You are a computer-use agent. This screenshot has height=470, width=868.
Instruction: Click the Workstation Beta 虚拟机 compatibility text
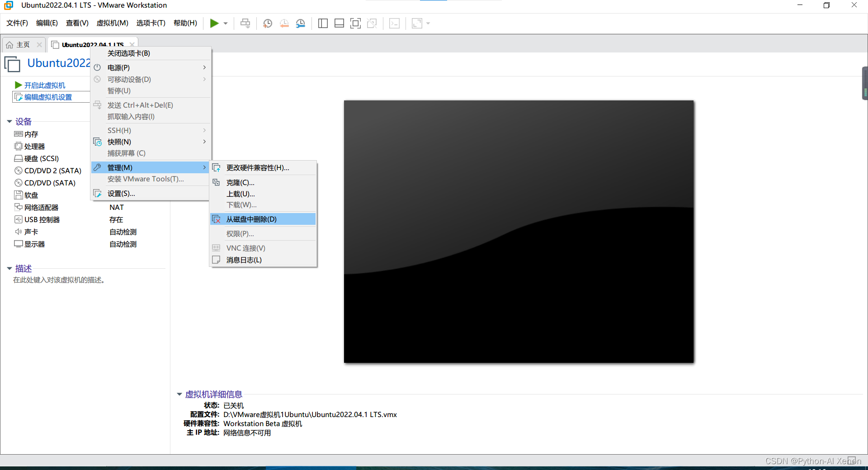263,423
